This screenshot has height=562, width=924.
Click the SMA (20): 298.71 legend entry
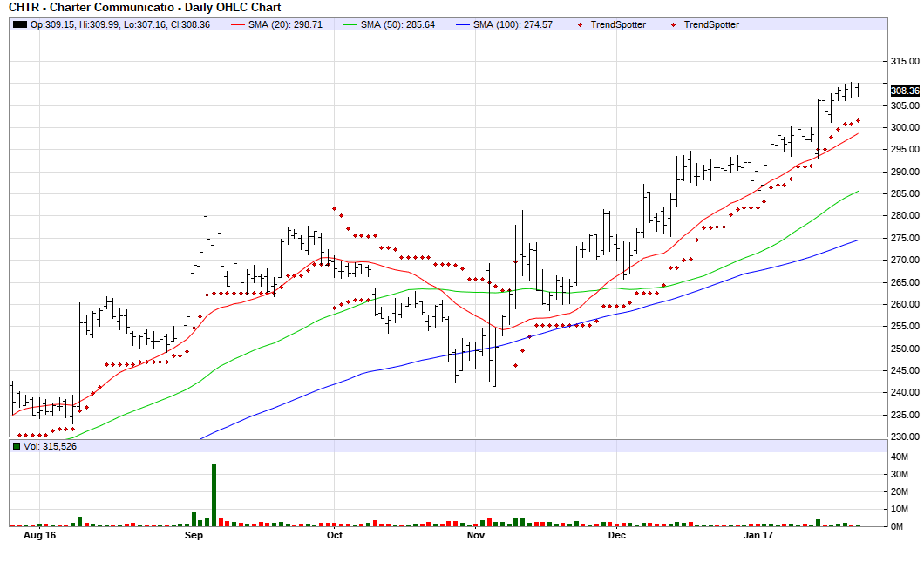tap(277, 24)
